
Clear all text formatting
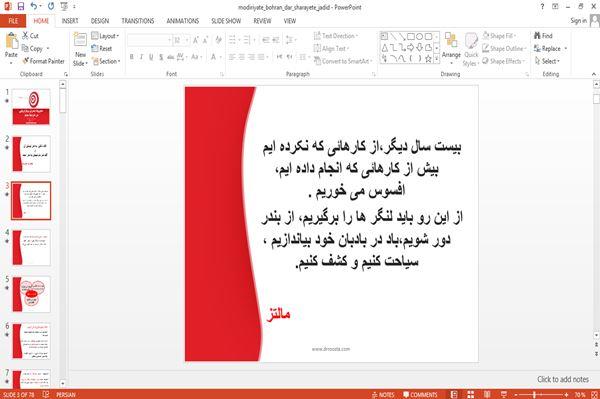click(x=218, y=40)
